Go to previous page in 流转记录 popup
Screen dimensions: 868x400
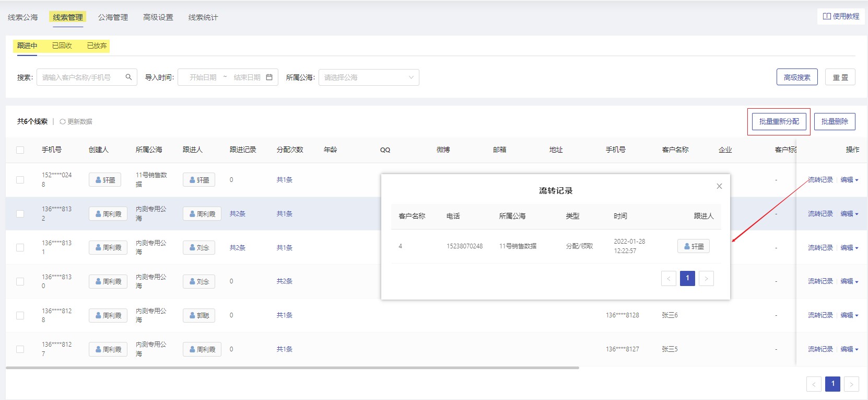(668, 279)
